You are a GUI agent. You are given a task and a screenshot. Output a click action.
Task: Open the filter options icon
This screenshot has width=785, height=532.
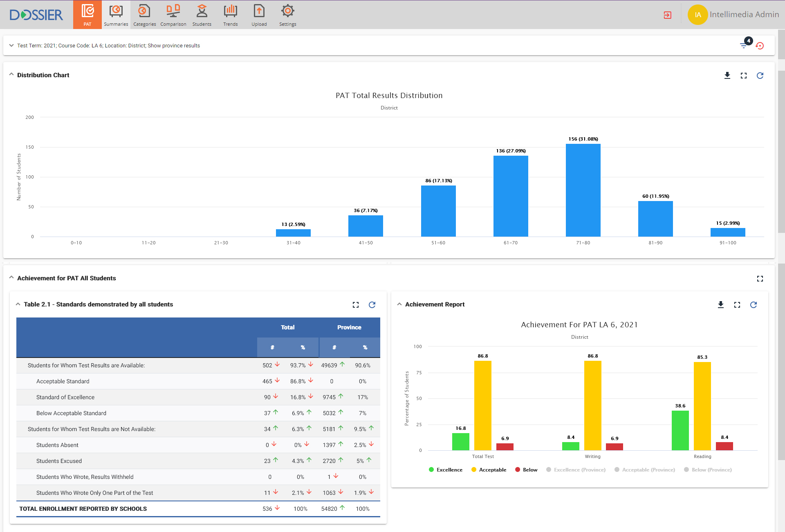(x=744, y=45)
